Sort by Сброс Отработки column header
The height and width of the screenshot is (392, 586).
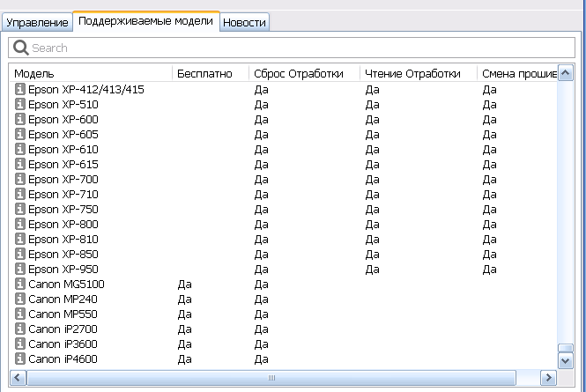(x=304, y=73)
